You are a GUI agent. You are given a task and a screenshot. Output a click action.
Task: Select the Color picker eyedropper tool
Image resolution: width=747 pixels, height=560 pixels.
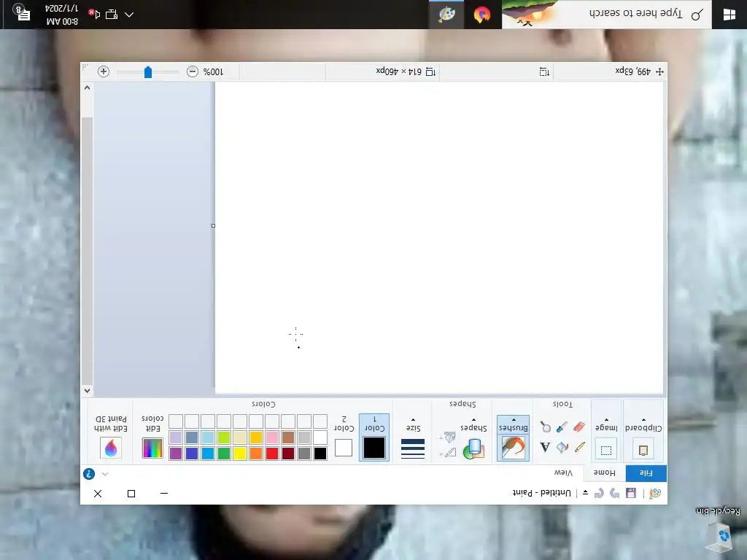tap(562, 427)
